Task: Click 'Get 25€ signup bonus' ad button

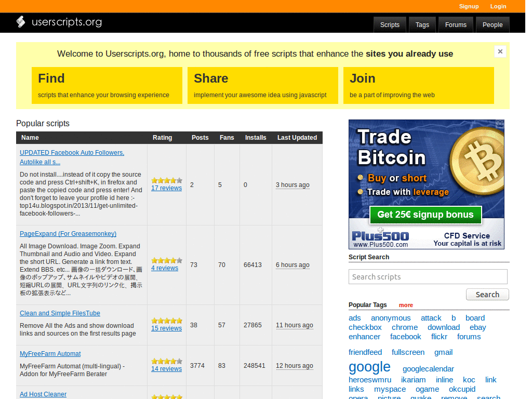Action: (x=425, y=215)
